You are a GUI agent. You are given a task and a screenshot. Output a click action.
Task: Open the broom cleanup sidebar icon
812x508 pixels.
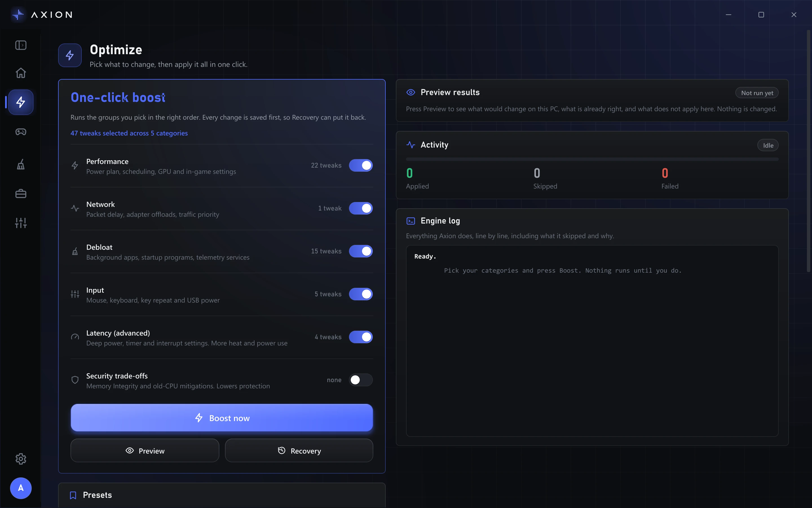pos(21,164)
